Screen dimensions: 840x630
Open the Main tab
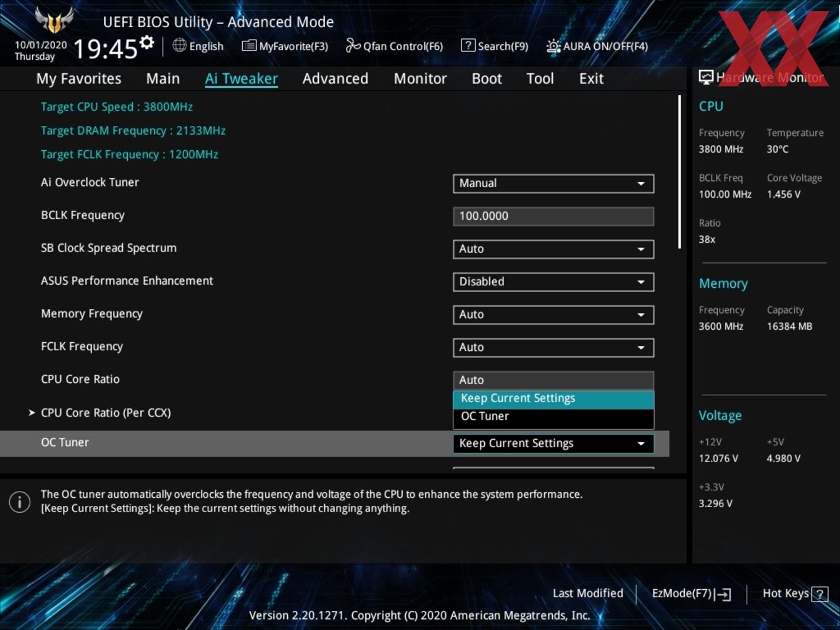(x=163, y=79)
